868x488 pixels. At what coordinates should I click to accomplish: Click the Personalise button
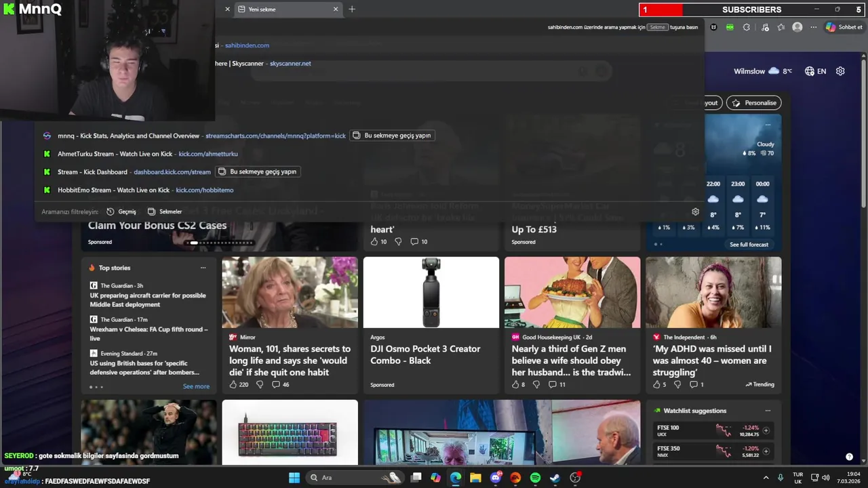click(754, 103)
